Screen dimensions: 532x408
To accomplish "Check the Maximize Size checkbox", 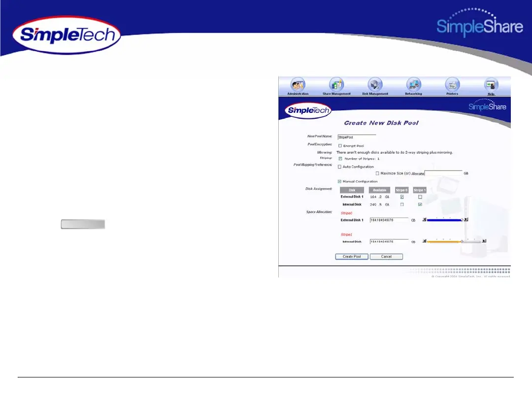I will click(x=377, y=173).
